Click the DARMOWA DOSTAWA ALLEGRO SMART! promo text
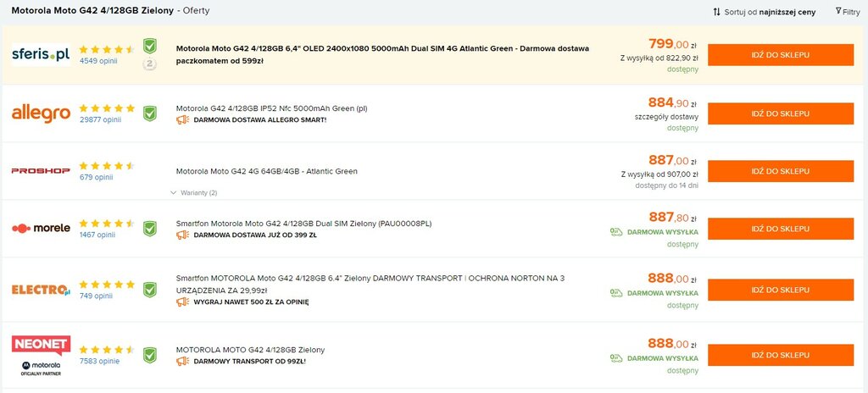This screenshot has height=393, width=868. tap(260, 120)
